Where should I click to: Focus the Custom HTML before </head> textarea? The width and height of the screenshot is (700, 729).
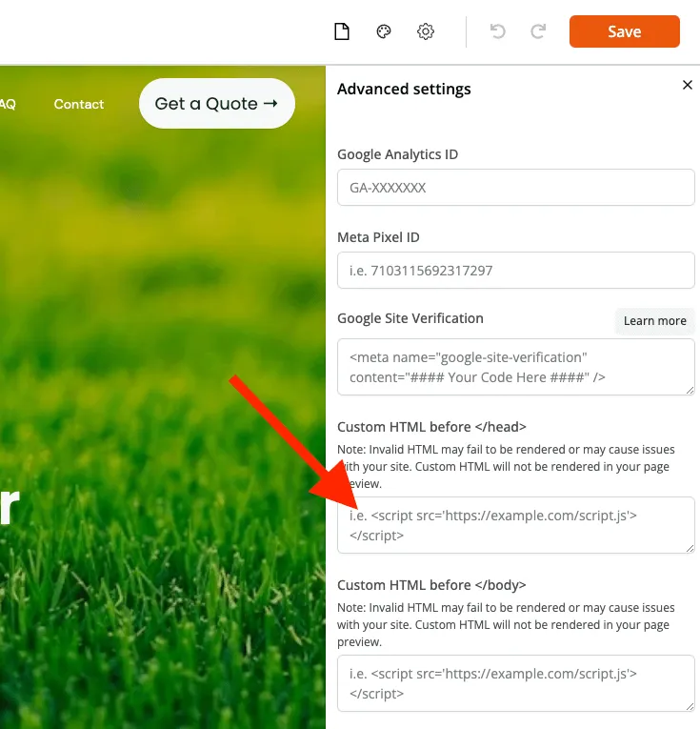pos(515,525)
